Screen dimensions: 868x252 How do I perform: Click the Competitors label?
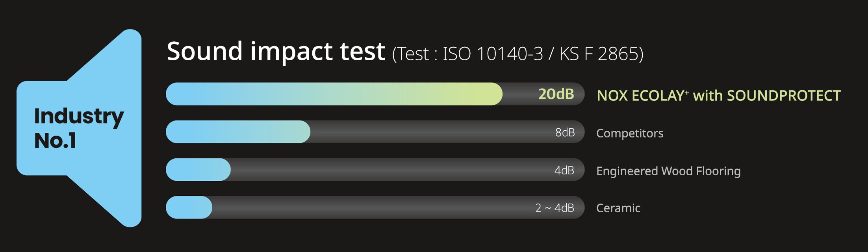point(630,133)
